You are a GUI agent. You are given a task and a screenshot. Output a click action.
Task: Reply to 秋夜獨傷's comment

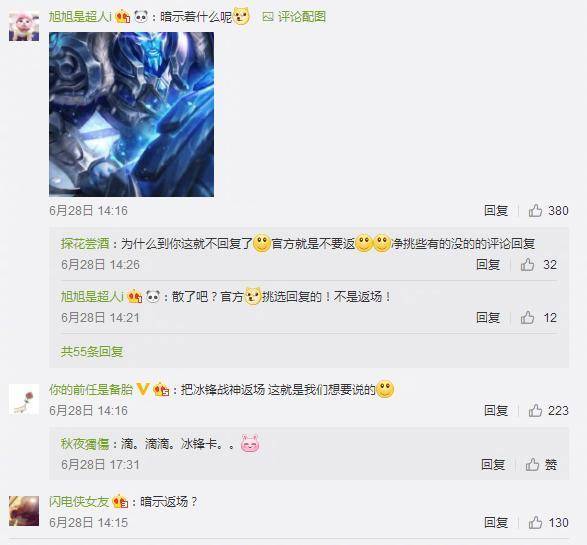tap(493, 465)
